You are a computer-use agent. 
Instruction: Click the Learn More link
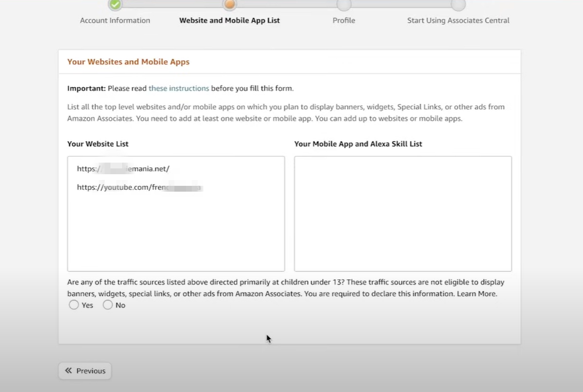477,294
